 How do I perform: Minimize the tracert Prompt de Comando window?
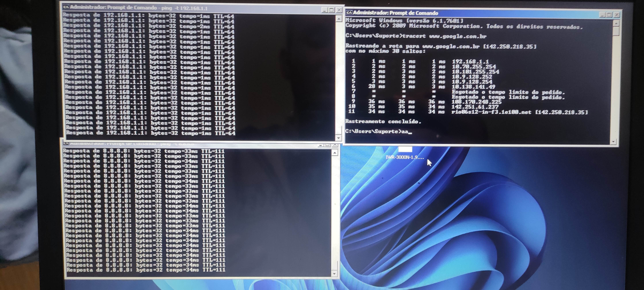coord(602,15)
